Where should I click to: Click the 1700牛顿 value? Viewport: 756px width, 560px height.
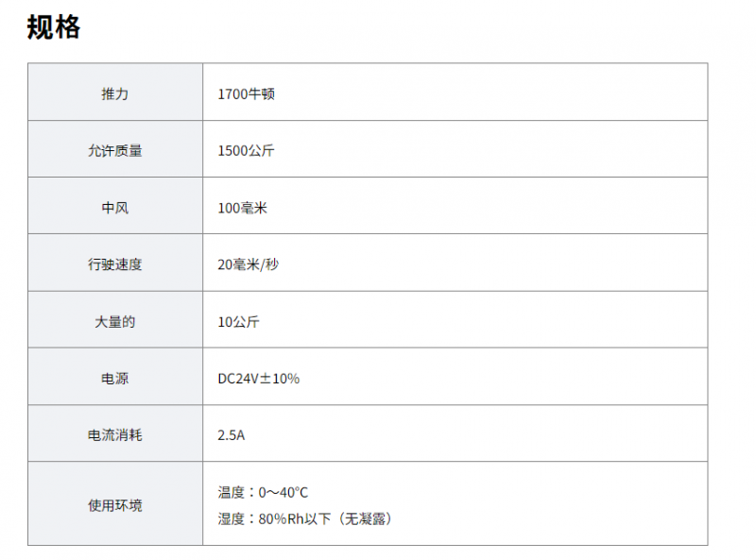point(246,93)
